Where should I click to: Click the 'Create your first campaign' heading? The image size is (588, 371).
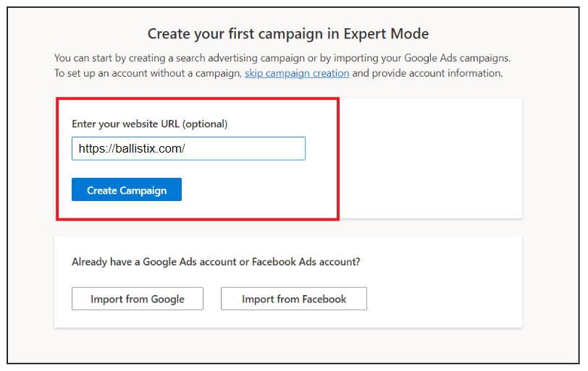pyautogui.click(x=288, y=34)
